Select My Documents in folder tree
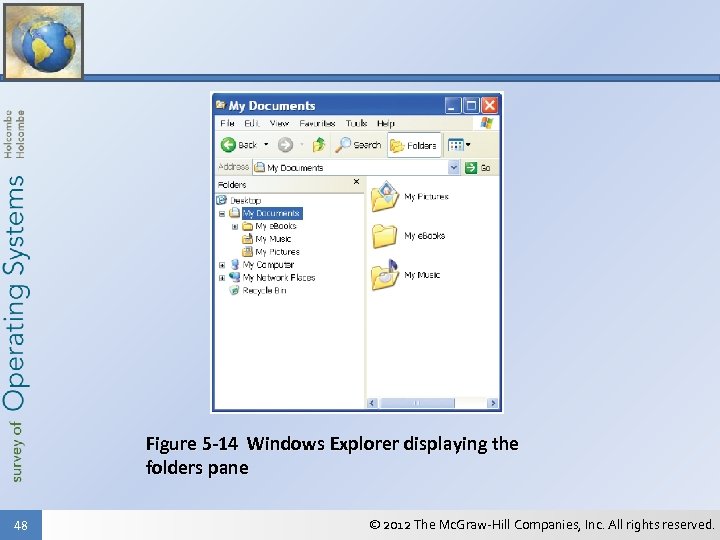The width and height of the screenshot is (720, 540). (x=272, y=213)
